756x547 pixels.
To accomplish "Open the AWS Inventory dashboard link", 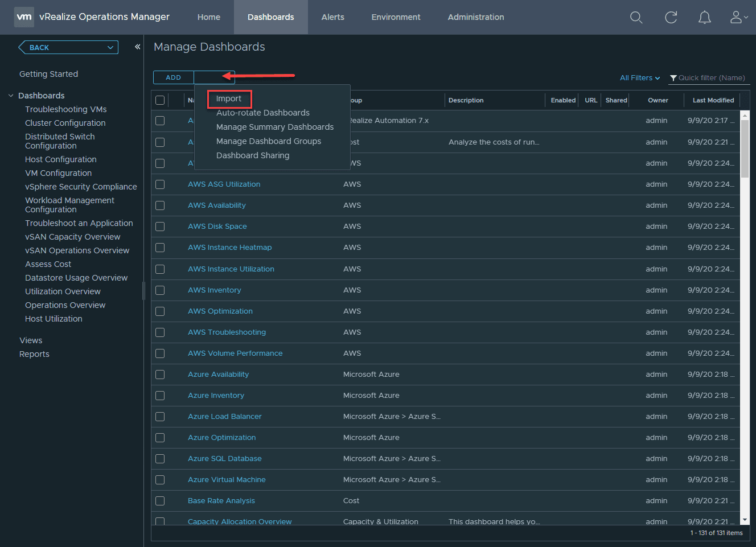I will point(214,290).
